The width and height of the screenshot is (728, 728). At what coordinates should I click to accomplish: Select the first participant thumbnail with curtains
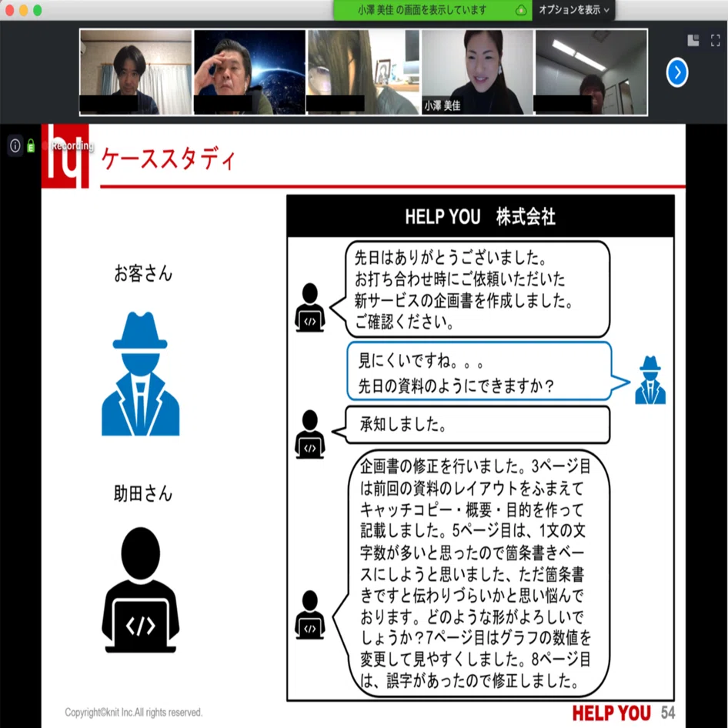(136, 72)
